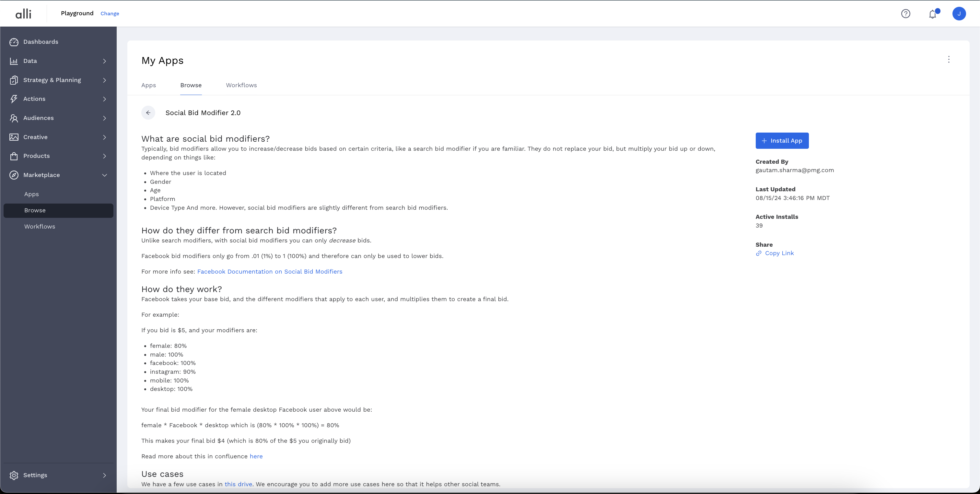This screenshot has width=980, height=494.
Task: Click the back arrow beside Social Bid Modifier 2.0
Action: 148,113
